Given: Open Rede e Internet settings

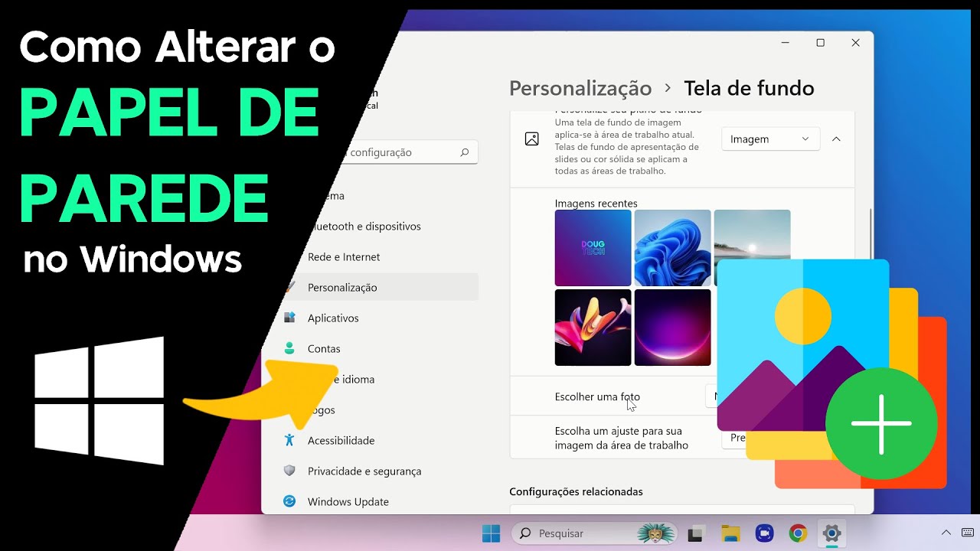Looking at the screenshot, I should click(344, 257).
